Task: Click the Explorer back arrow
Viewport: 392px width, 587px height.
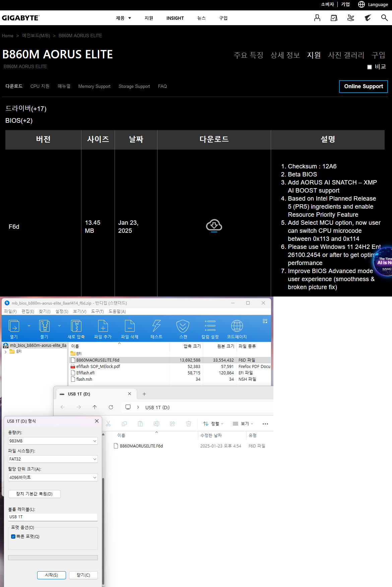Action: click(x=63, y=407)
